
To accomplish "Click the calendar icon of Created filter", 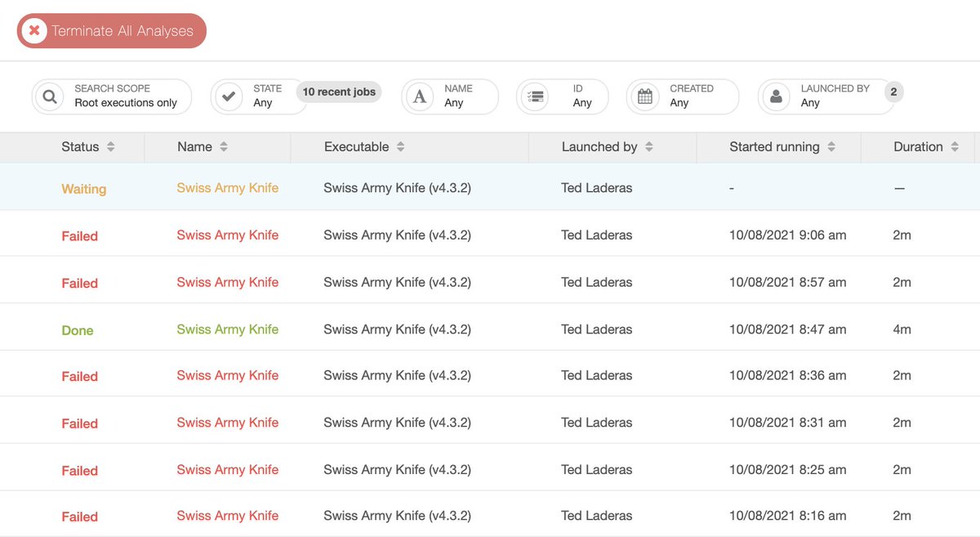I will pyautogui.click(x=645, y=96).
